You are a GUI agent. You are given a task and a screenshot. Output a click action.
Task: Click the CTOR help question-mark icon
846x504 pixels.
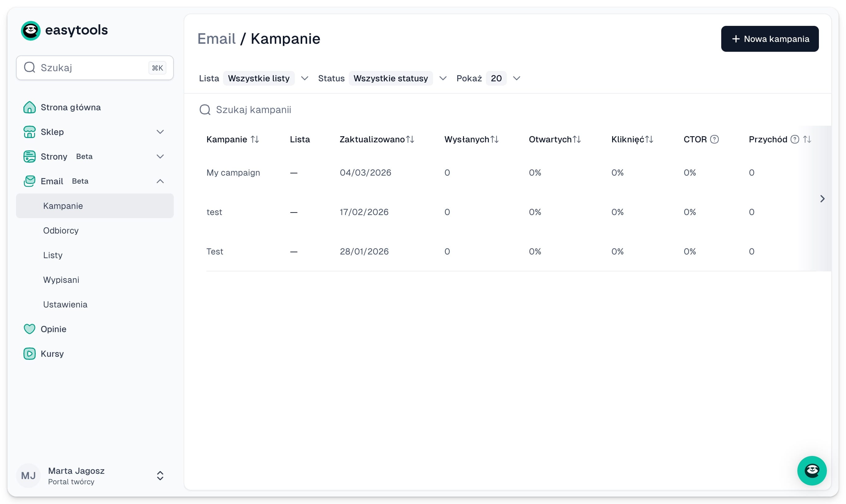point(714,139)
